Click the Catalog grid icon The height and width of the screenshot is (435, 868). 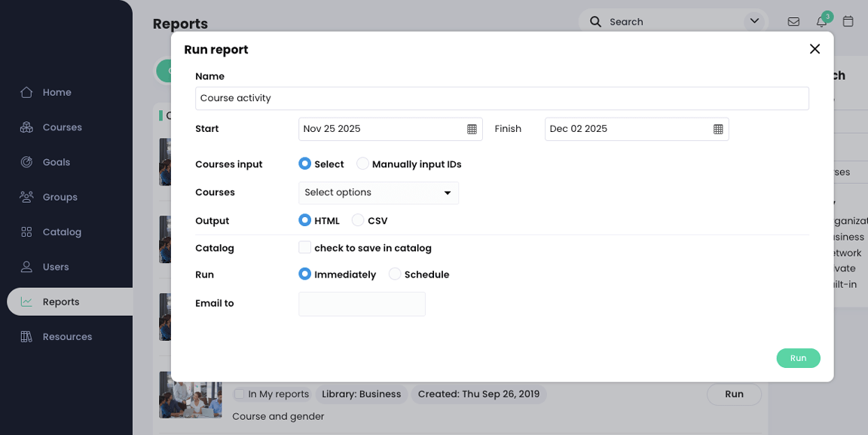pos(26,232)
